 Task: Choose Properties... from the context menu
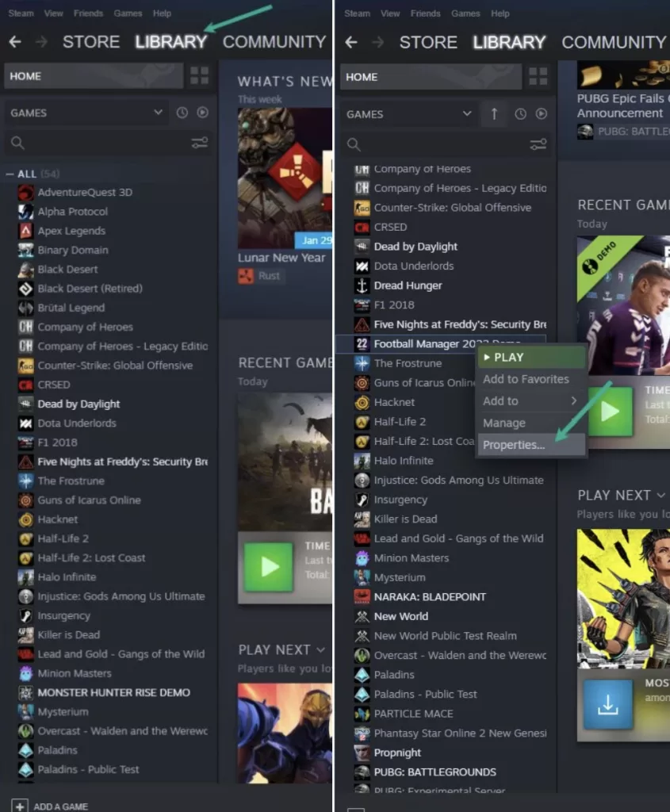[x=532, y=445]
